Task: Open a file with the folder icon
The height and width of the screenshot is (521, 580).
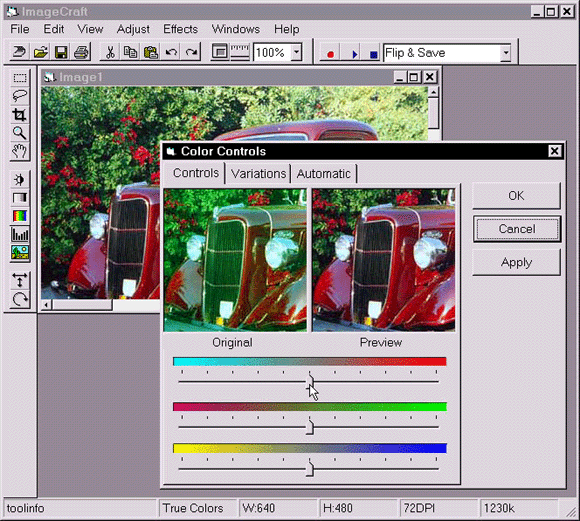Action: pos(40,52)
